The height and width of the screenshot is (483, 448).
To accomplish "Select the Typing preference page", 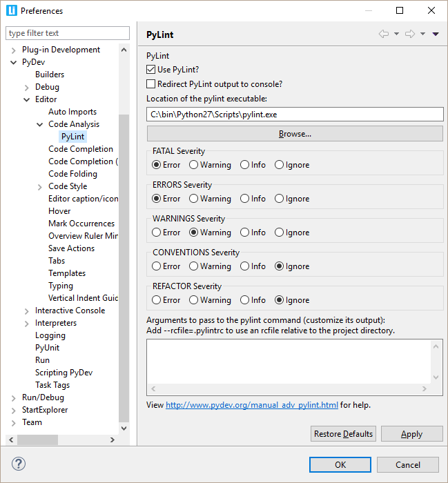I will (x=61, y=286).
